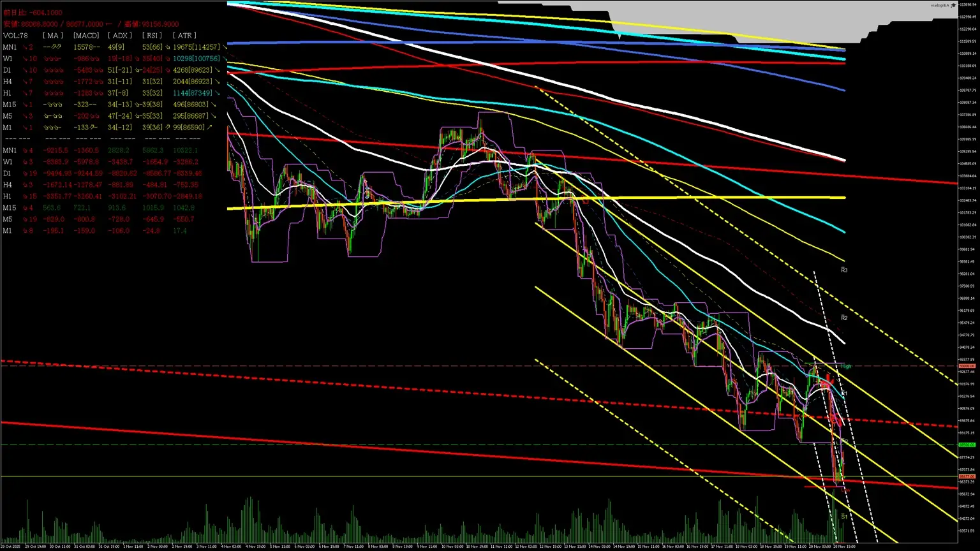Select the [MACD] column header
This screenshot has width=980, height=551.
pyautogui.click(x=85, y=36)
